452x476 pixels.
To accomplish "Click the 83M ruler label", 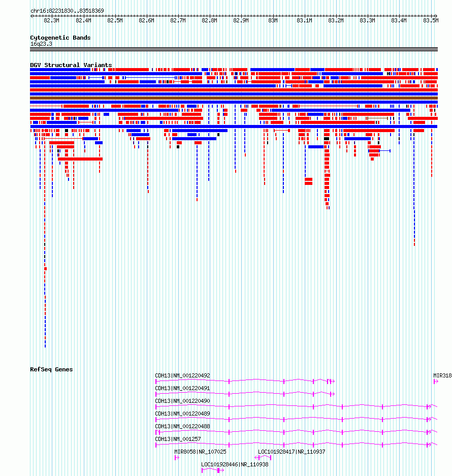I will [x=273, y=20].
